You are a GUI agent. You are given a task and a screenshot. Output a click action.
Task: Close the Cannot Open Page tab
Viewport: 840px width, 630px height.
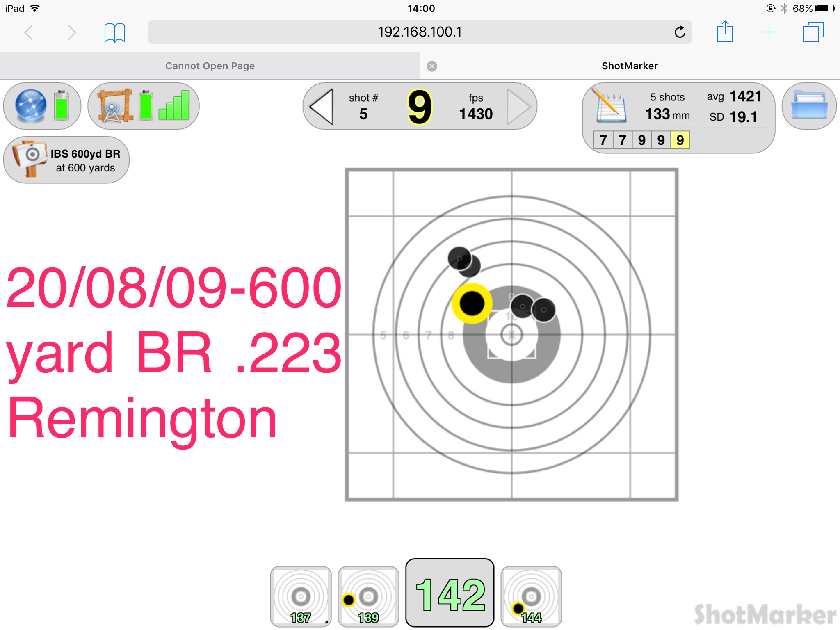(432, 66)
